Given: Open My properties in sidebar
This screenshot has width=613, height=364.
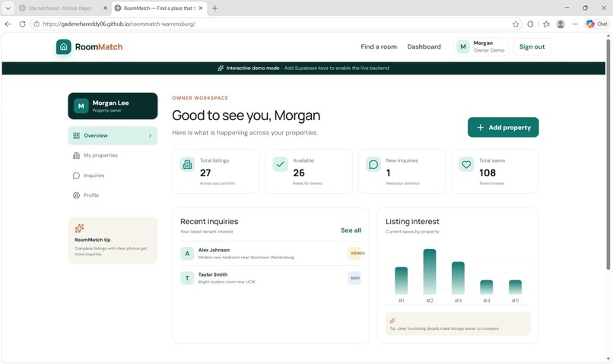Looking at the screenshot, I should (x=113, y=156).
